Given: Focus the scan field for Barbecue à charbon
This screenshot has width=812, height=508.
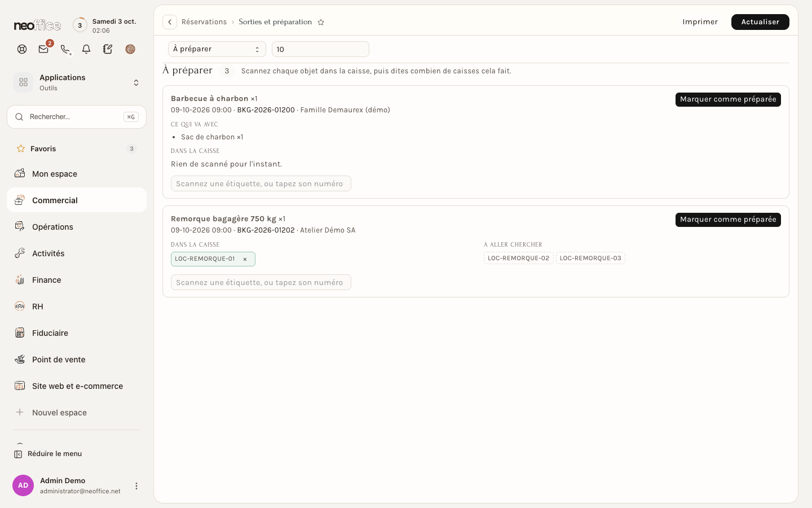Looking at the screenshot, I should tap(261, 183).
